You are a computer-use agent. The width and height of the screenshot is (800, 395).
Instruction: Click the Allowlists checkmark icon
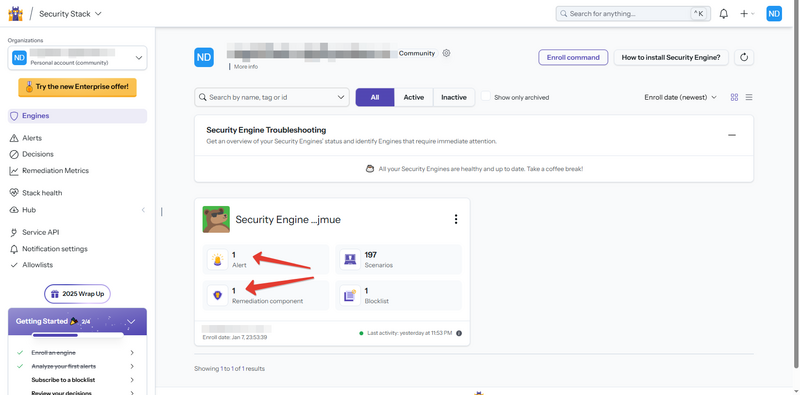pyautogui.click(x=14, y=265)
